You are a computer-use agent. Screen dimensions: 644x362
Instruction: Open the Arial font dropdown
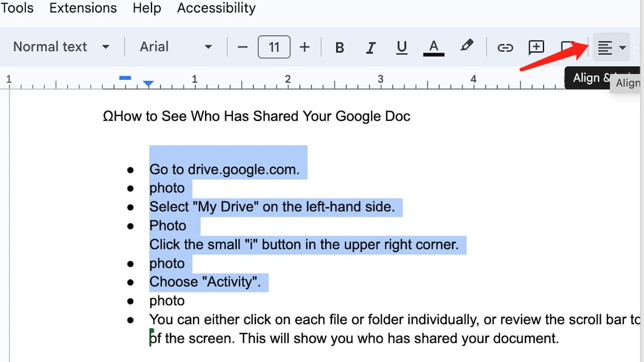click(176, 47)
